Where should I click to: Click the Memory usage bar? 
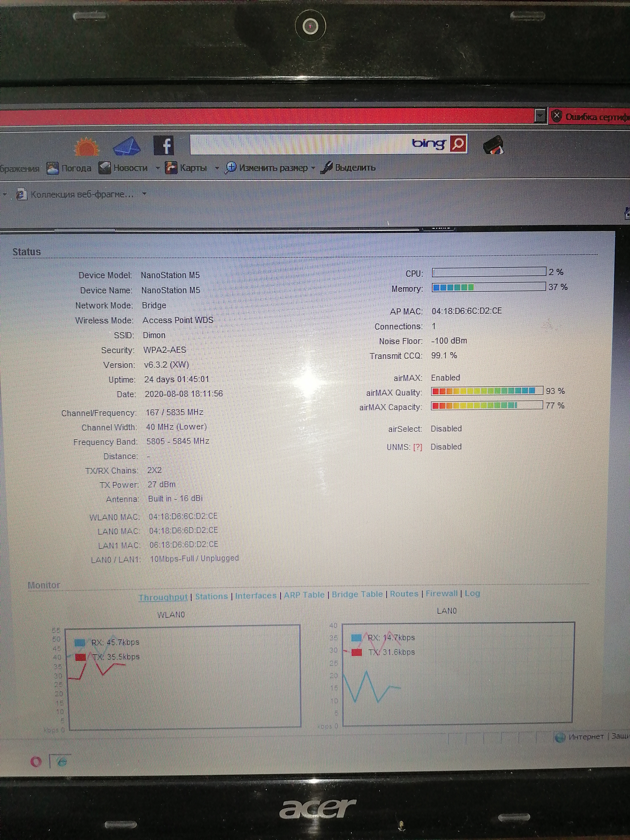(x=489, y=287)
